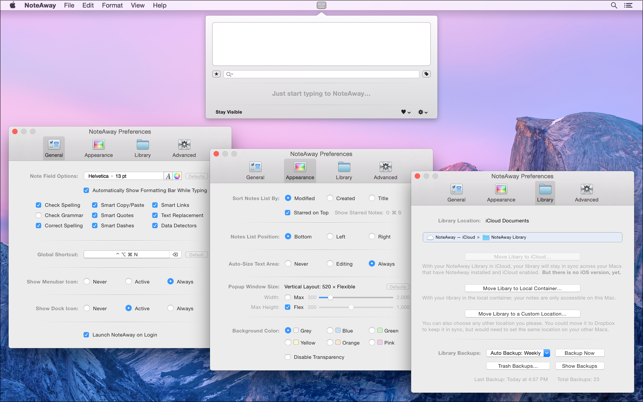Click into the note text area
Viewport: 643px width, 402px height.
(322, 44)
